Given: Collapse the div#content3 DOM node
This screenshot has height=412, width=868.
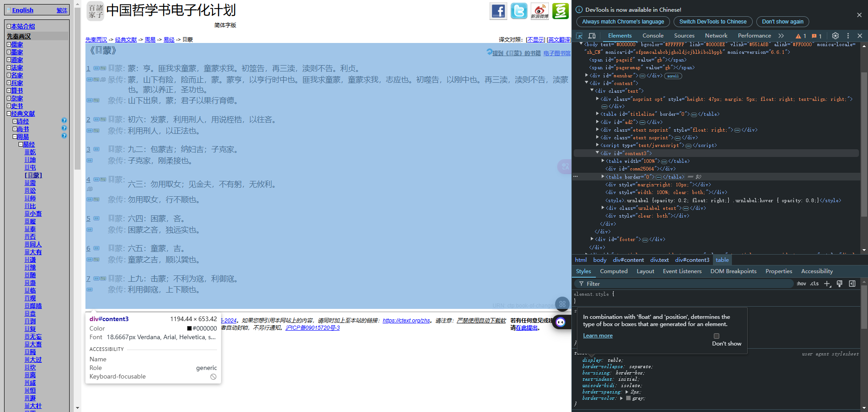Looking at the screenshot, I should [597, 153].
